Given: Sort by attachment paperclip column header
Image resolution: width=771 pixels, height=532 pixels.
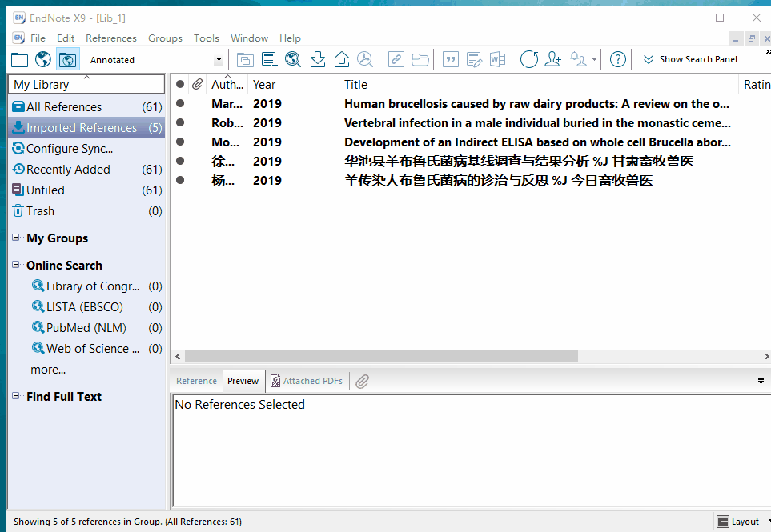Looking at the screenshot, I should [197, 85].
